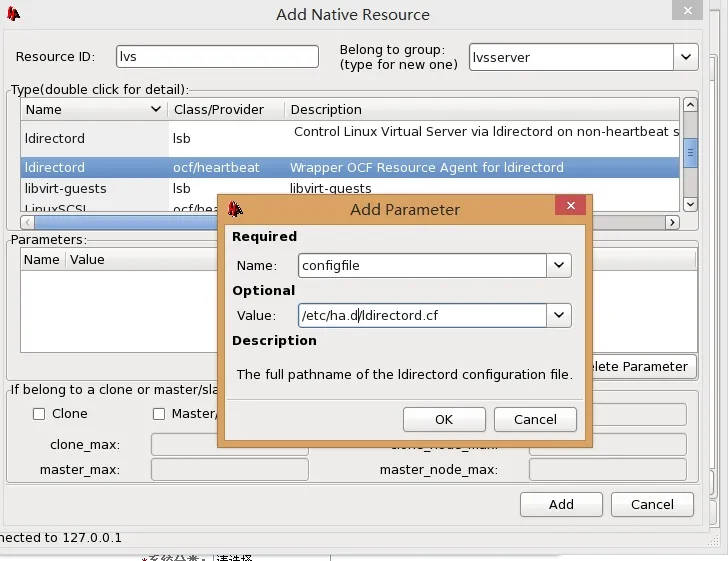Confirm parameter with OK button
728x561 pixels.
click(x=444, y=419)
